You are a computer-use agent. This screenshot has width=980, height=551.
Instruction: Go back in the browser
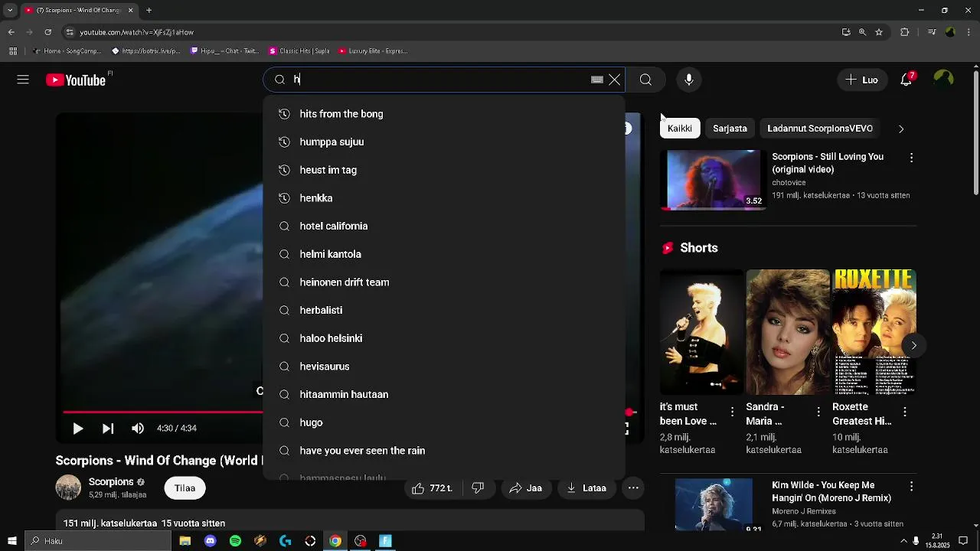11,32
